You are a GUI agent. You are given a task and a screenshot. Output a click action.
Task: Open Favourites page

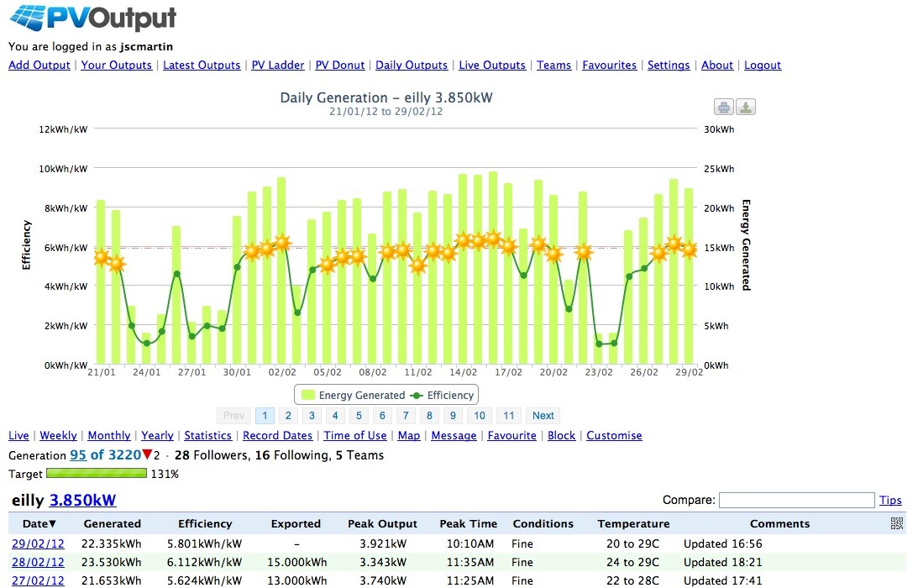click(x=609, y=65)
